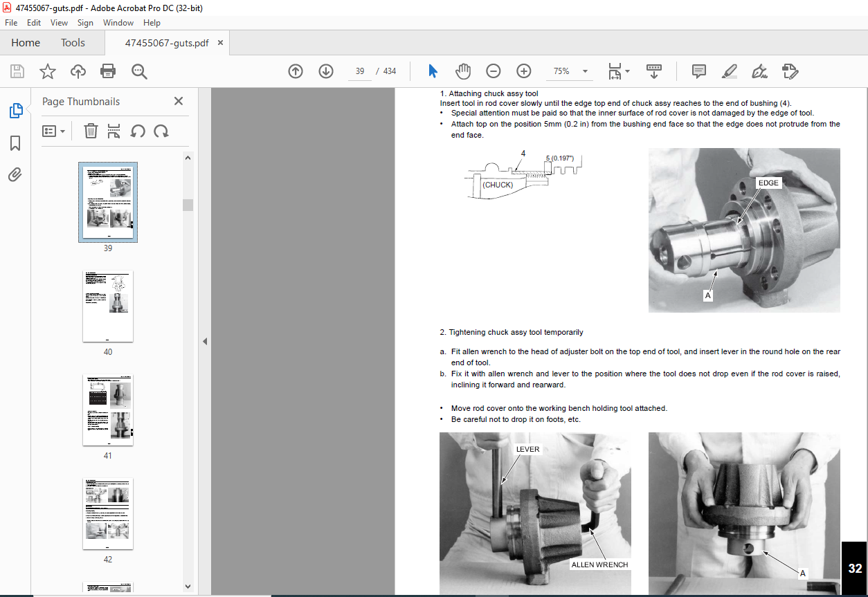Open the fit page options icon
Screen dimensions: 868x597
[x=614, y=71]
